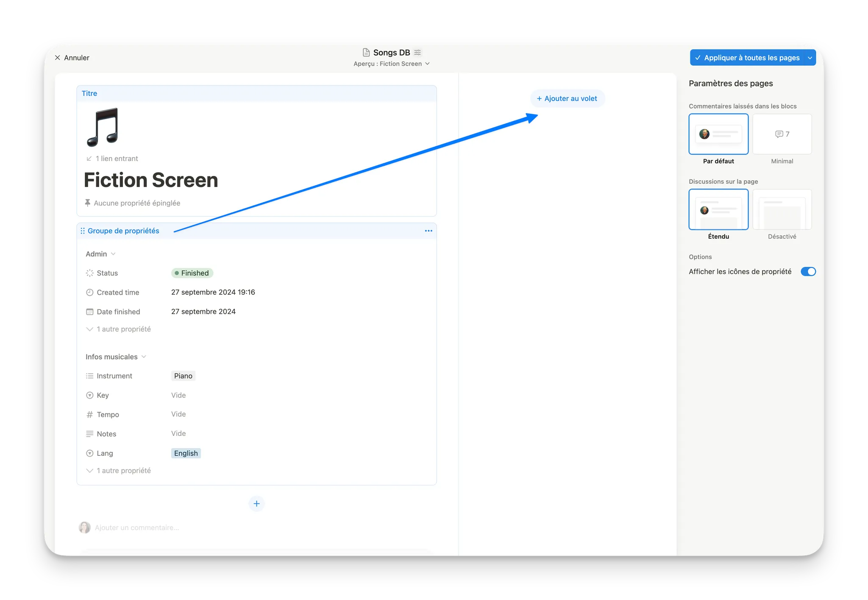Select the Minimal comments option

(782, 134)
